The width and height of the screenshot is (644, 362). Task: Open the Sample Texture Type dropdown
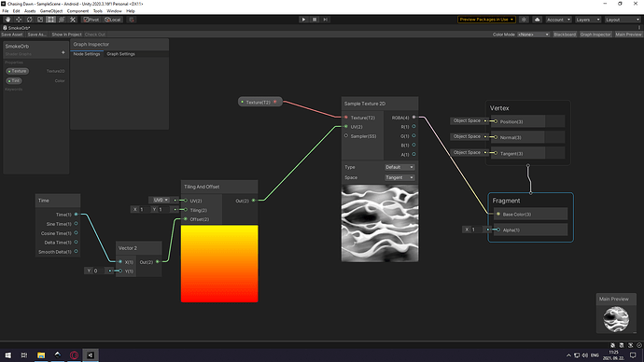click(399, 167)
